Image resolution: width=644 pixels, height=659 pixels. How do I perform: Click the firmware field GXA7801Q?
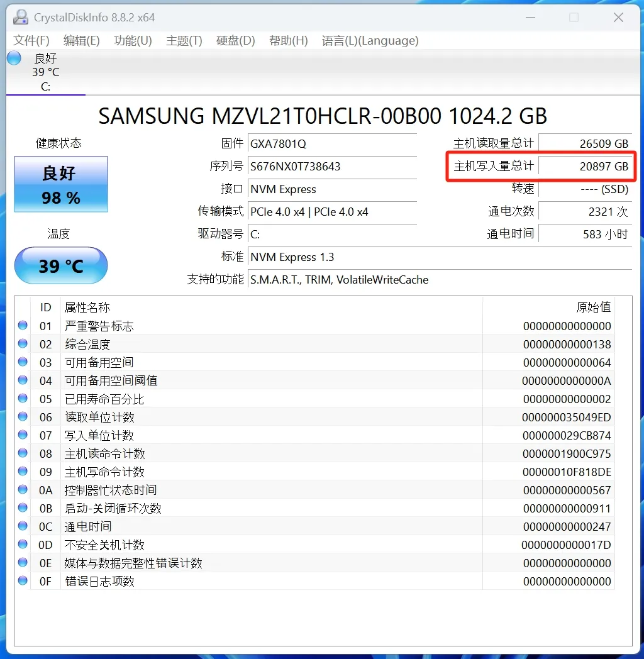tap(332, 144)
